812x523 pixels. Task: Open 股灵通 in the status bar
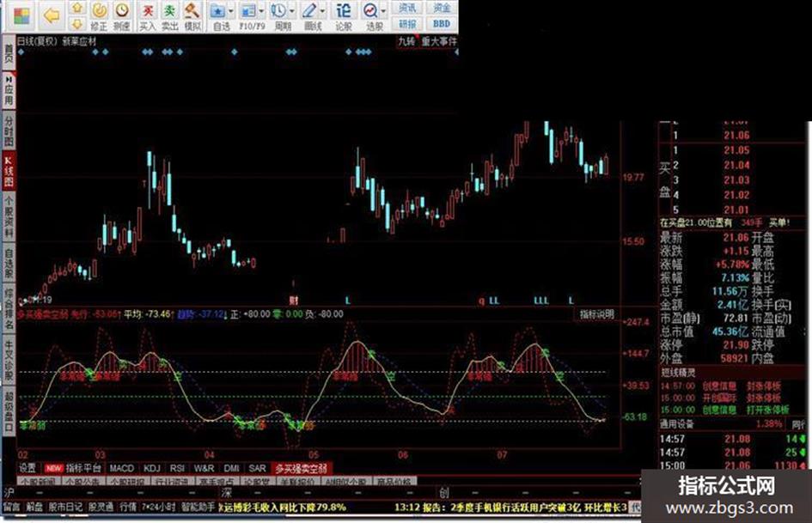101,507
